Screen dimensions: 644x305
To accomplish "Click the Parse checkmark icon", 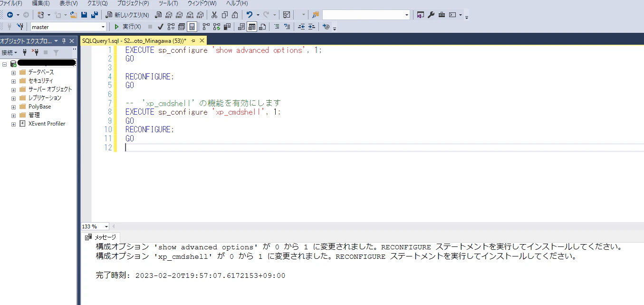I will 161,27.
